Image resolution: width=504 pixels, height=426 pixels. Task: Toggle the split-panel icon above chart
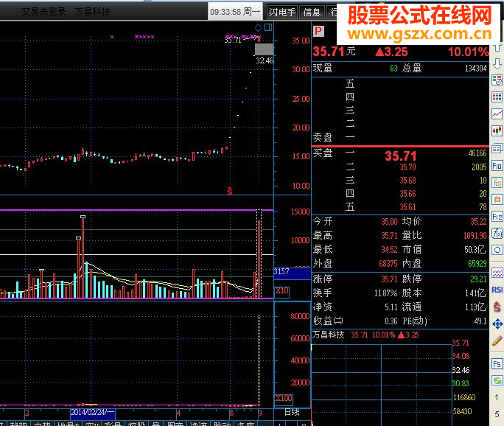click(268, 27)
